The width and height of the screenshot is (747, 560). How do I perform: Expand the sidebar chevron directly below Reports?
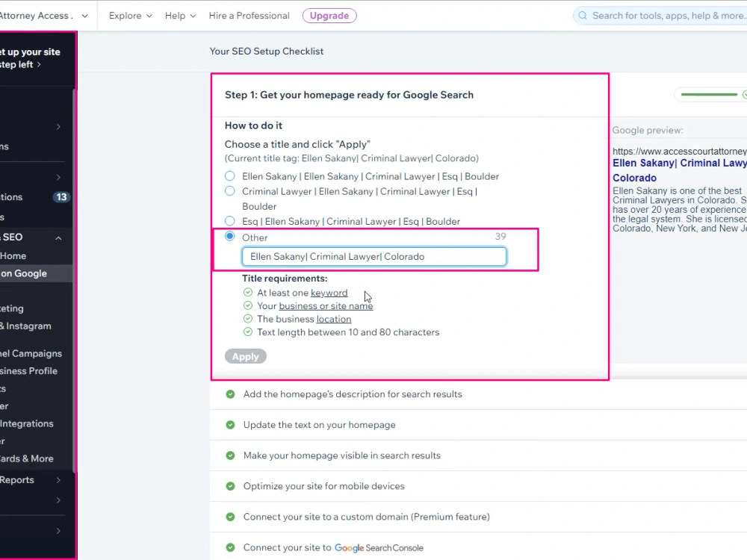coord(58,500)
